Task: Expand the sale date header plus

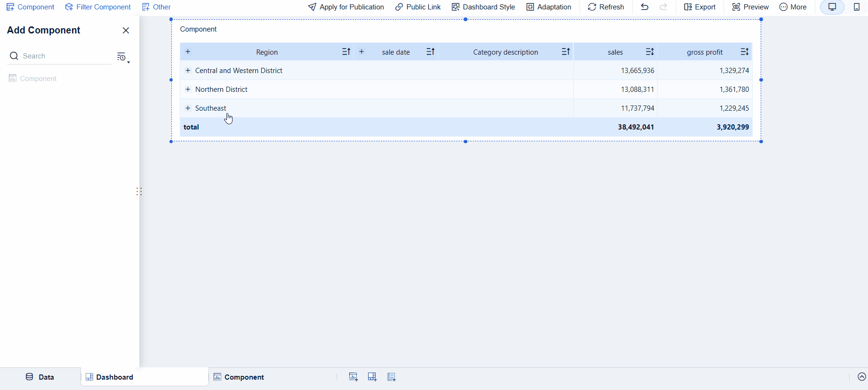Action: click(x=362, y=52)
